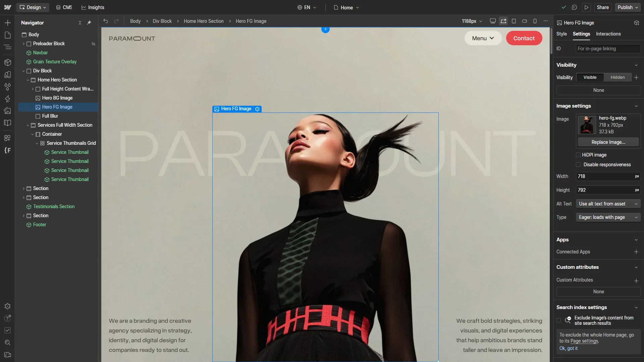The image size is (644, 362).
Task: Switch to the Interactions tab
Action: coord(608,34)
